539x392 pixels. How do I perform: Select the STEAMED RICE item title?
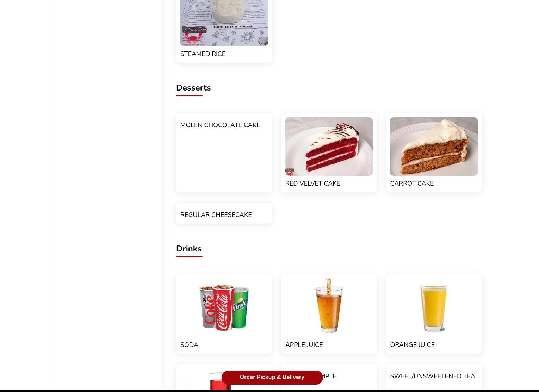pyautogui.click(x=203, y=54)
